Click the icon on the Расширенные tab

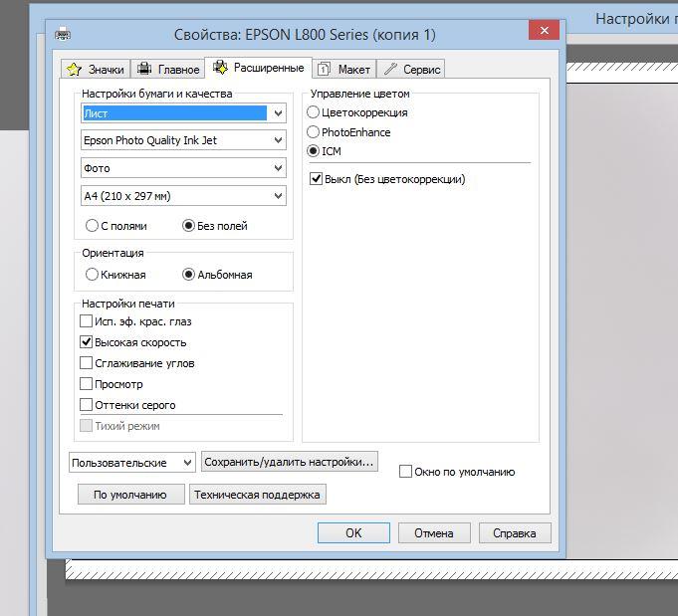tap(220, 67)
